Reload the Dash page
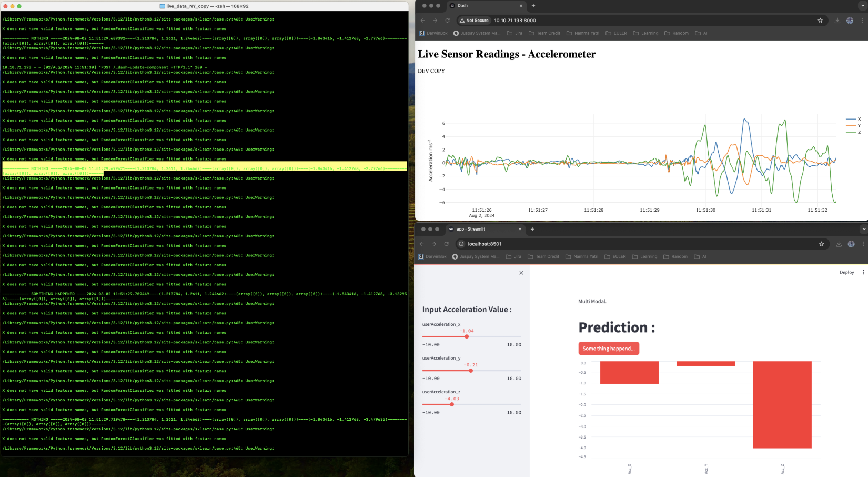The image size is (868, 477). pyautogui.click(x=447, y=21)
